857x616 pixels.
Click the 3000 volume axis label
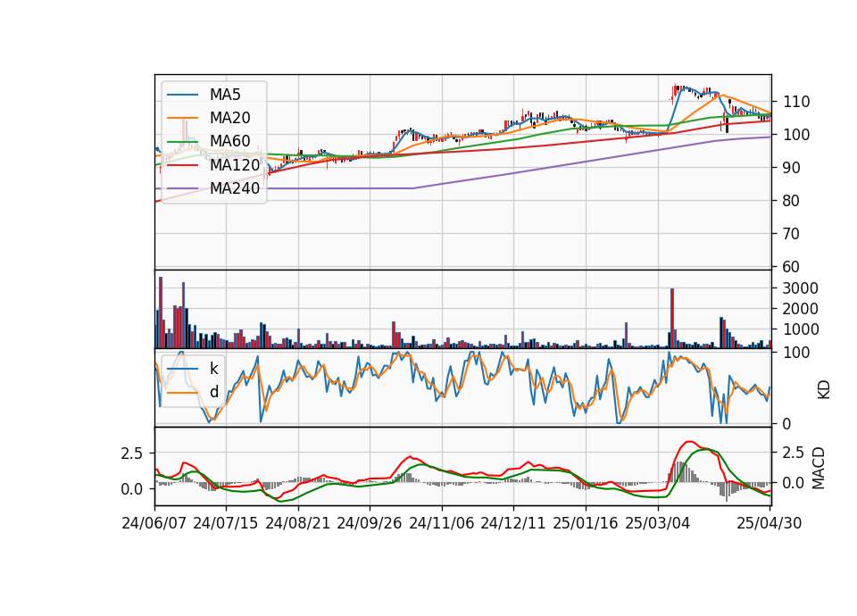point(800,288)
